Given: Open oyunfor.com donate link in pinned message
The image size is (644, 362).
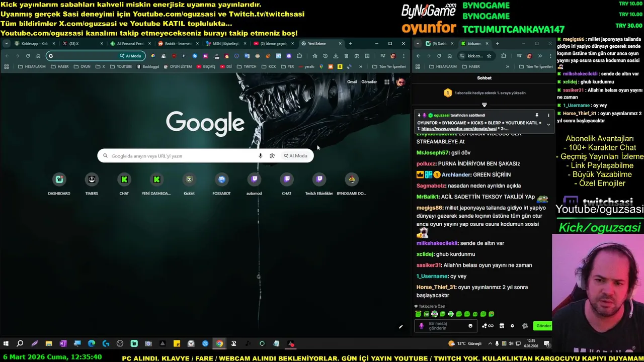Looking at the screenshot, I should tap(459, 129).
